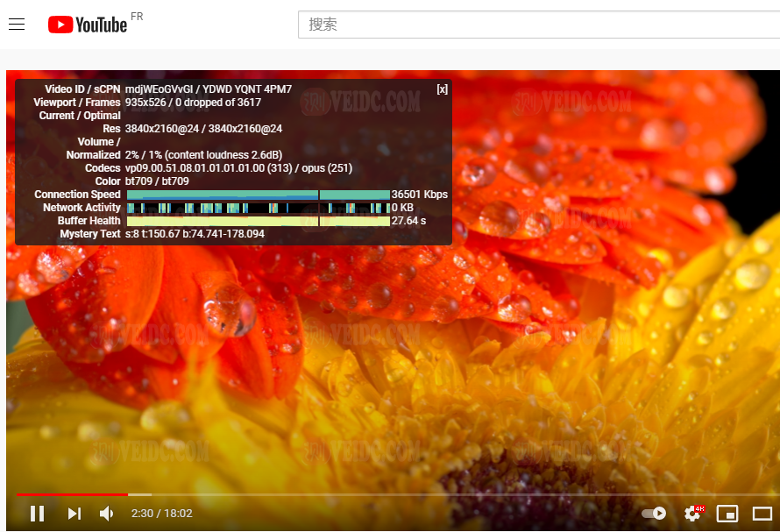780x532 pixels.
Task: Toggle the autoplay switch
Action: pos(654,513)
